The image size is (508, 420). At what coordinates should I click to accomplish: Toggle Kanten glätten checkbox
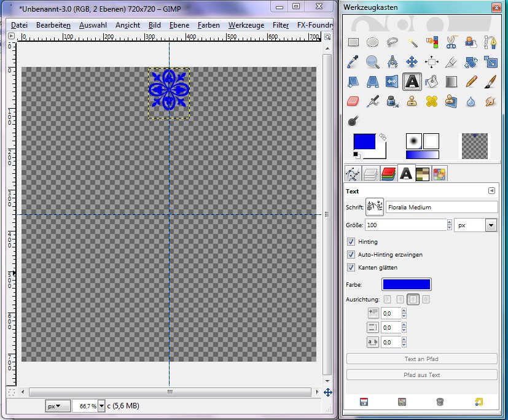(351, 268)
